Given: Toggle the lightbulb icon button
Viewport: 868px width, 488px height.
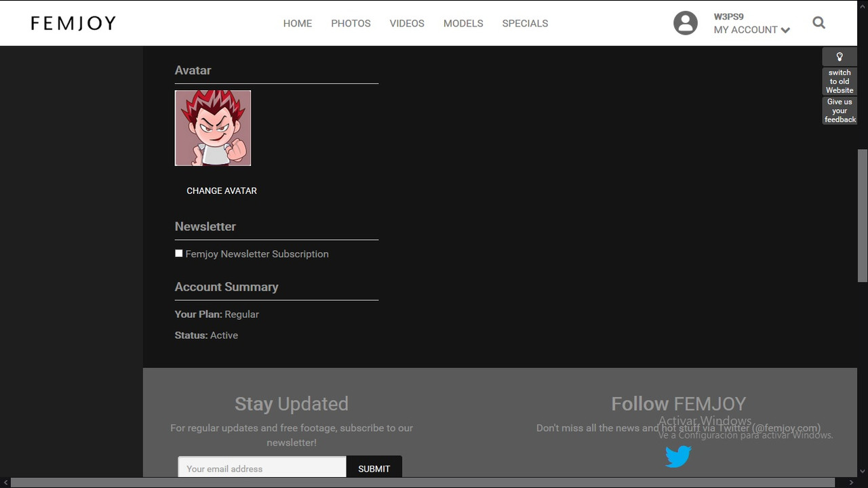Looking at the screenshot, I should [x=840, y=56].
